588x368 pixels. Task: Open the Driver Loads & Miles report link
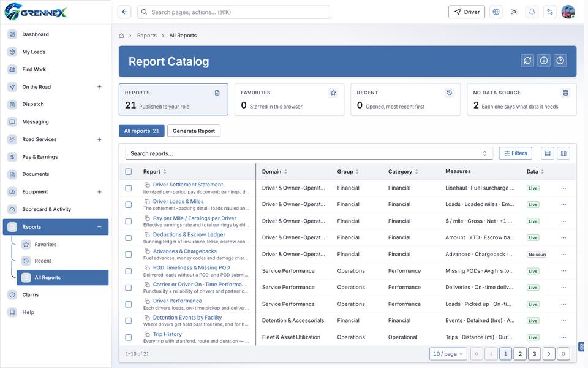pos(178,201)
